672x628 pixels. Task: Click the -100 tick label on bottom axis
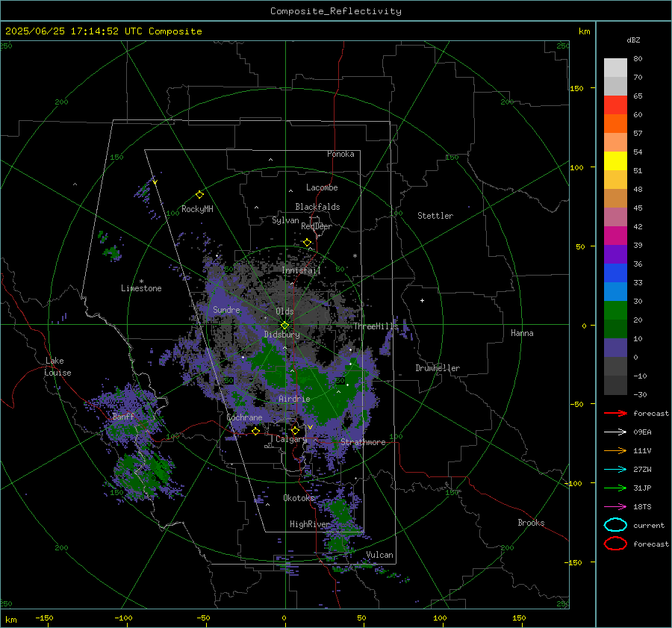(123, 618)
